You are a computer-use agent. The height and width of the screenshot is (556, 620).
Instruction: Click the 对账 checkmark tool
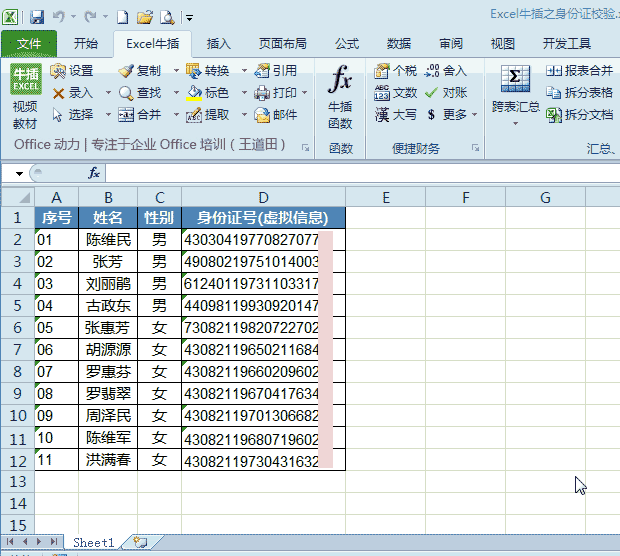pyautogui.click(x=446, y=93)
